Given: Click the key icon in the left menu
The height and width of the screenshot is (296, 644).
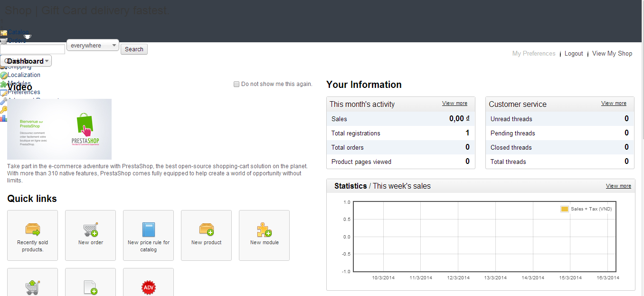Looking at the screenshot, I should tap(4, 109).
